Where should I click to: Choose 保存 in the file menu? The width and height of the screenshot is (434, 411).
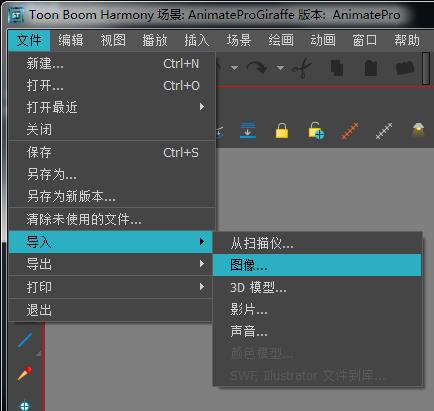[113, 152]
